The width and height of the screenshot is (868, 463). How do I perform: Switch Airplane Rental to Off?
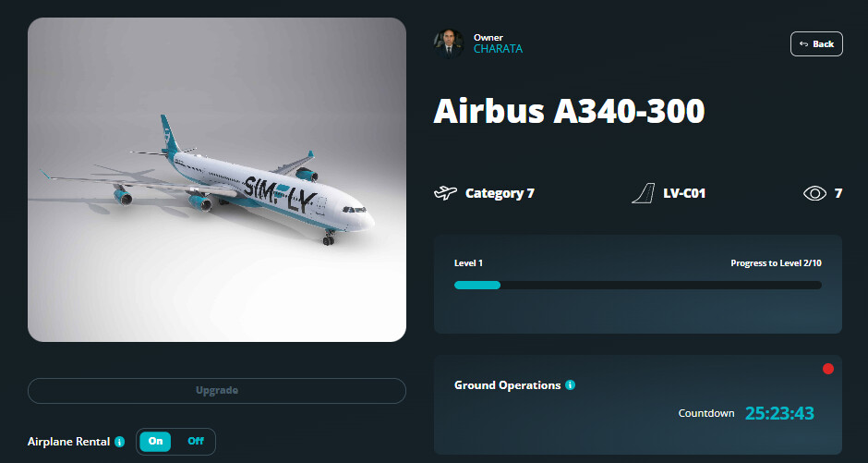click(x=195, y=441)
